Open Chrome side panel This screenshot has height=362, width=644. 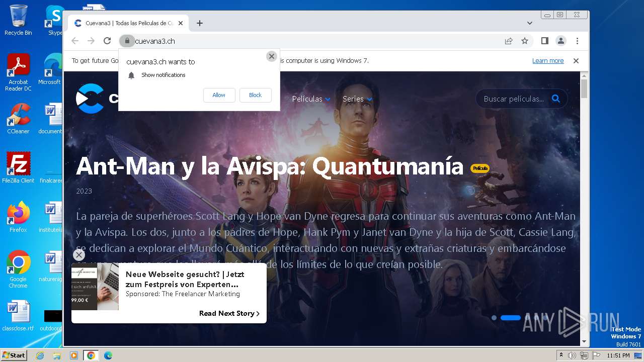(x=545, y=41)
